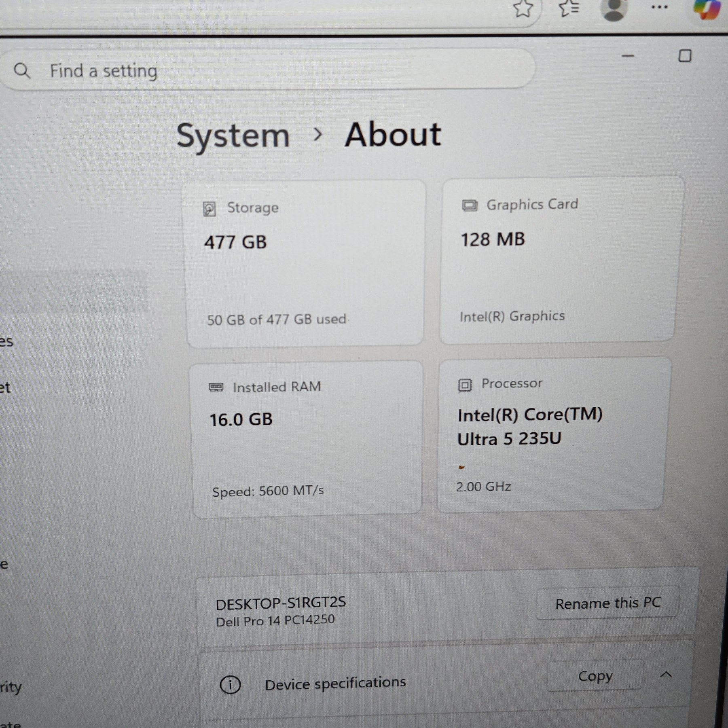The height and width of the screenshot is (728, 728).
Task: Select the DESKTOP-S1RGT2S device name text
Action: 281,603
